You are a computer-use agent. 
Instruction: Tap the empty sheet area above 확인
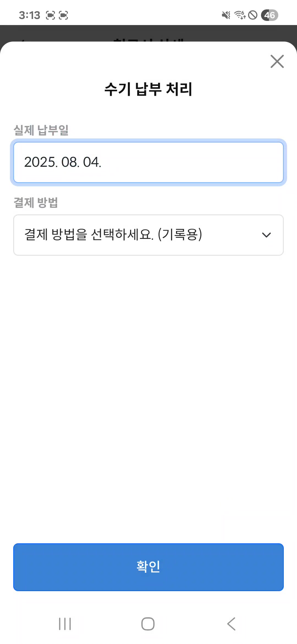tap(148, 399)
